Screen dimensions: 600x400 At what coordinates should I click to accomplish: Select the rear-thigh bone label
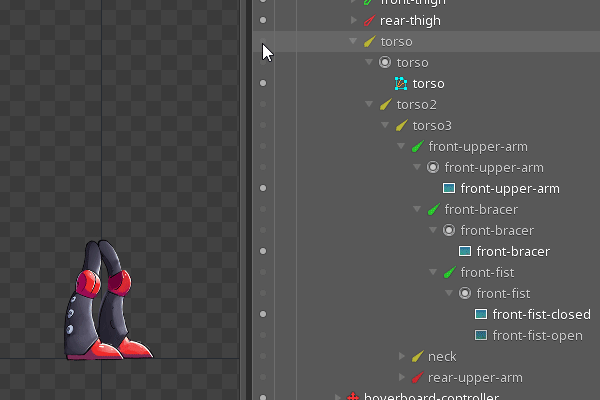click(410, 21)
